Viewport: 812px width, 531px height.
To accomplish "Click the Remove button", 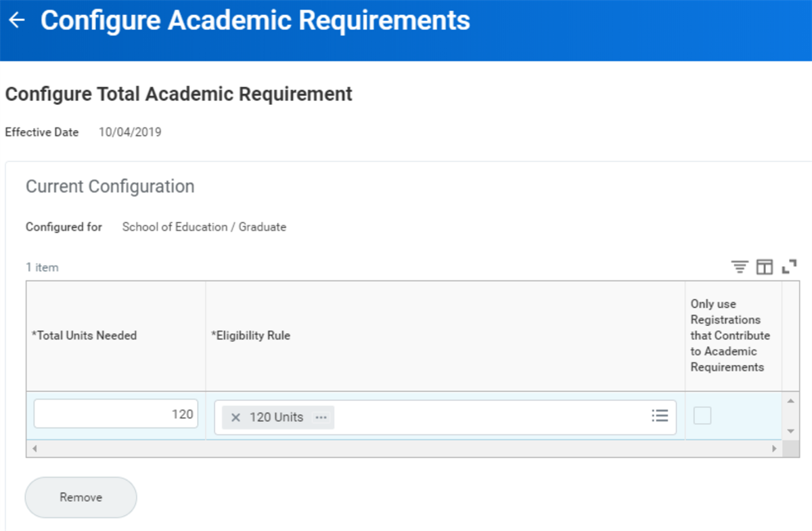I will coord(81,497).
